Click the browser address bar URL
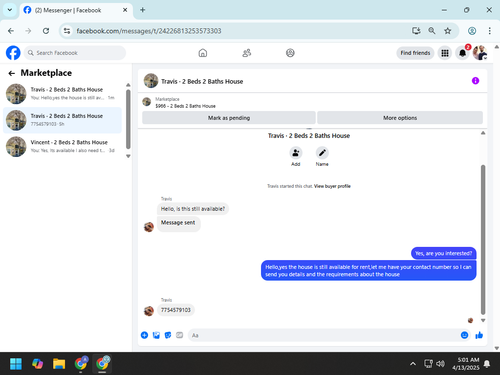This screenshot has width=500, height=375. pos(149,31)
